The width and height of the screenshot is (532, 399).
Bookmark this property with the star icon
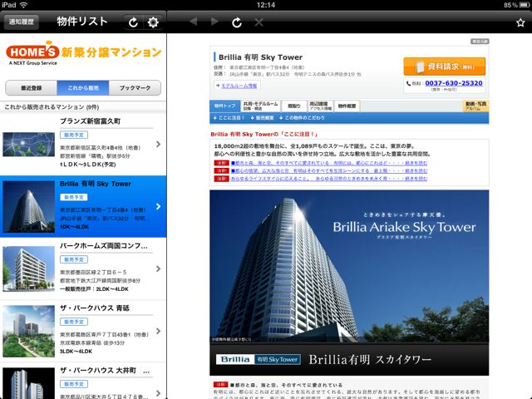pos(520,22)
